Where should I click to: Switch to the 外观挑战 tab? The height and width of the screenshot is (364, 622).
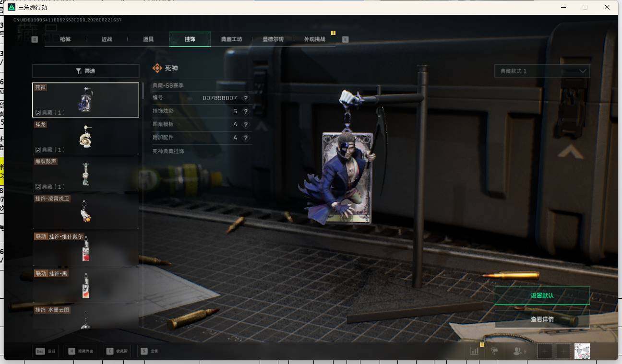tap(314, 39)
